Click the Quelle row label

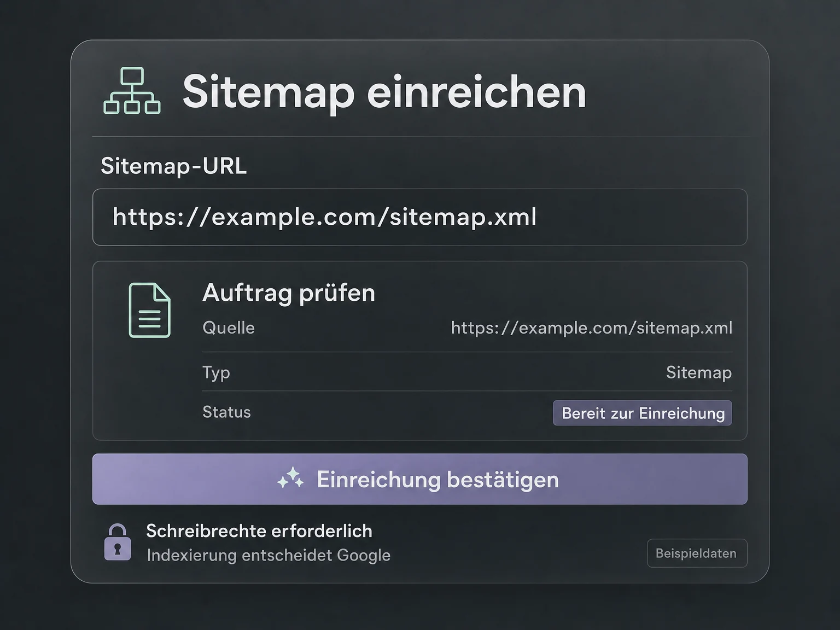click(229, 328)
